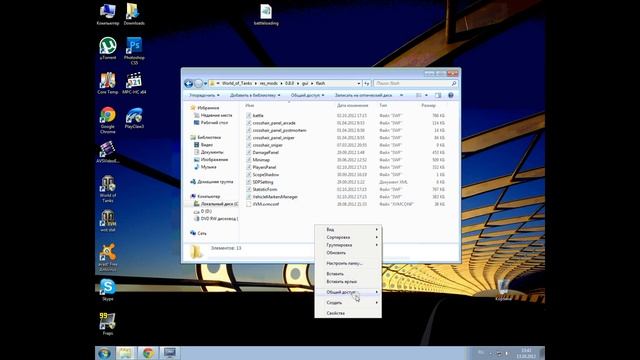Open the address bar history dropdown arrow
Viewport: 640px width, 360px height.
(x=358, y=83)
